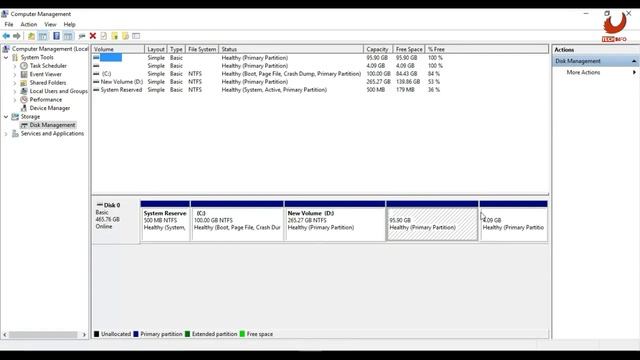Toggle the Show/Hide Console Tree toolbar icon
Viewport: 640px width, 360px height.
pos(43,36)
